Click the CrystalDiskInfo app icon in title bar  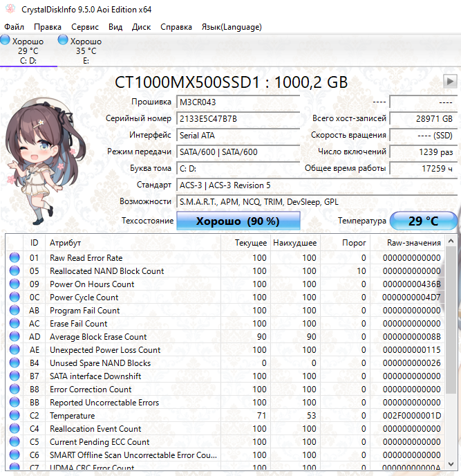pos(10,9)
